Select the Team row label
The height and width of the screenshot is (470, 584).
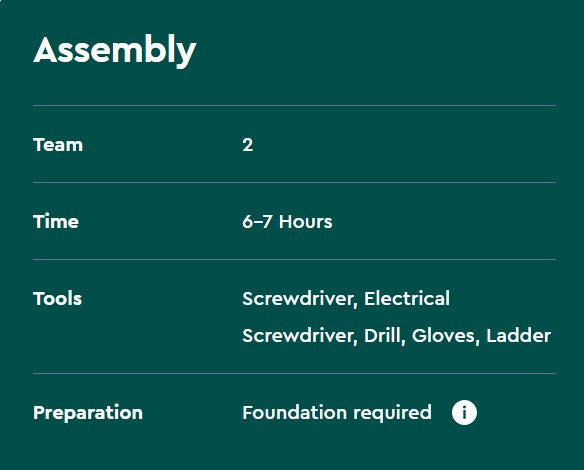pyautogui.click(x=58, y=145)
